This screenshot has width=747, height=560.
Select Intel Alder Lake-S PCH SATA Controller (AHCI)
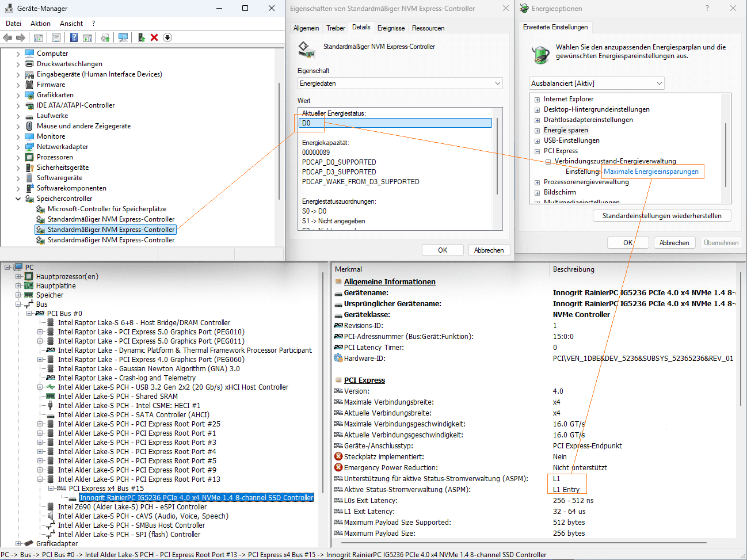[134, 414]
